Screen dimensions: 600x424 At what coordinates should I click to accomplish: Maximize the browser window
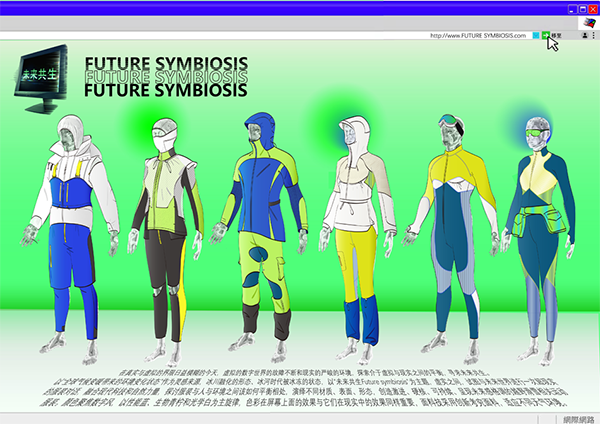[581, 7]
